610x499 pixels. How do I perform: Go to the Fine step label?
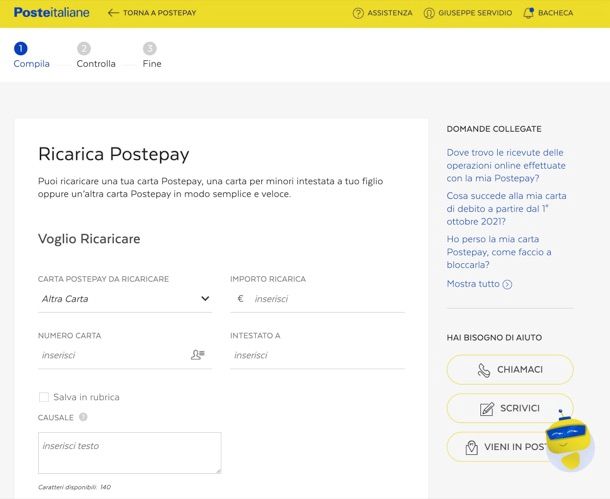(152, 64)
